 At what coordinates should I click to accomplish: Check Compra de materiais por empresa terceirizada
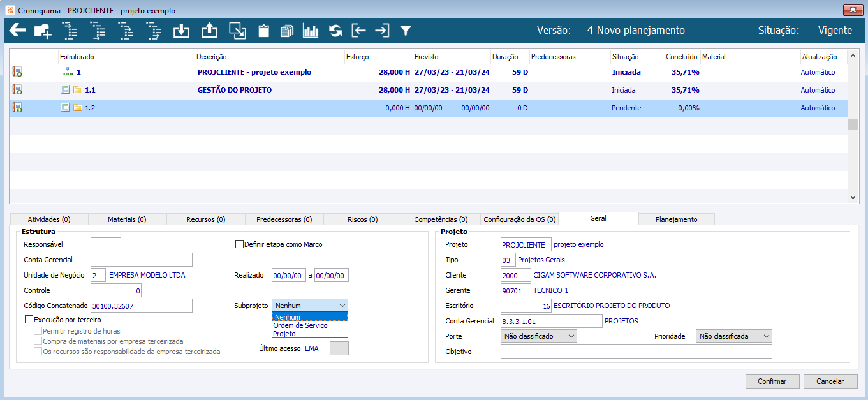tap(38, 341)
